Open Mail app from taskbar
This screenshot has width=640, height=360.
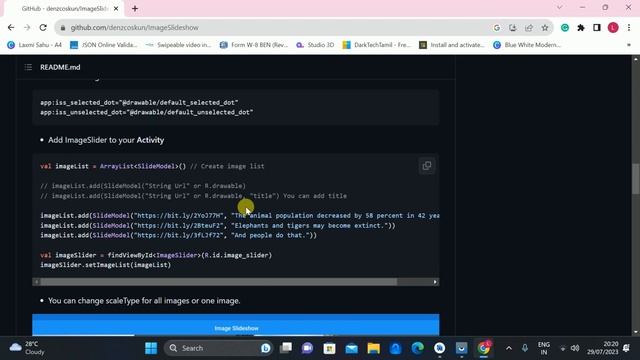(351, 348)
